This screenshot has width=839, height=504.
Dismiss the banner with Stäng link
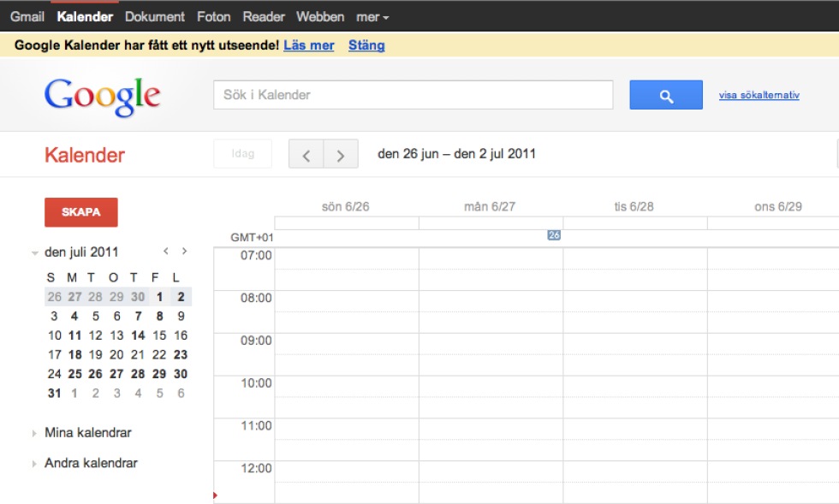click(366, 45)
